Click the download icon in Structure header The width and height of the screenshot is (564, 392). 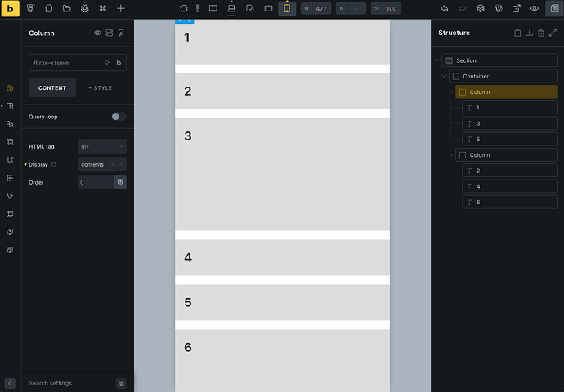point(529,33)
